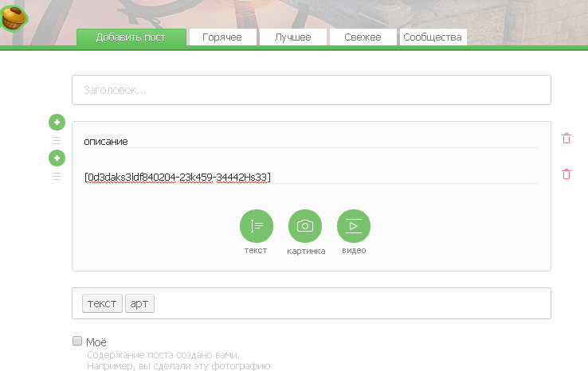
Task: Select the арт tag chip
Action: (139, 303)
